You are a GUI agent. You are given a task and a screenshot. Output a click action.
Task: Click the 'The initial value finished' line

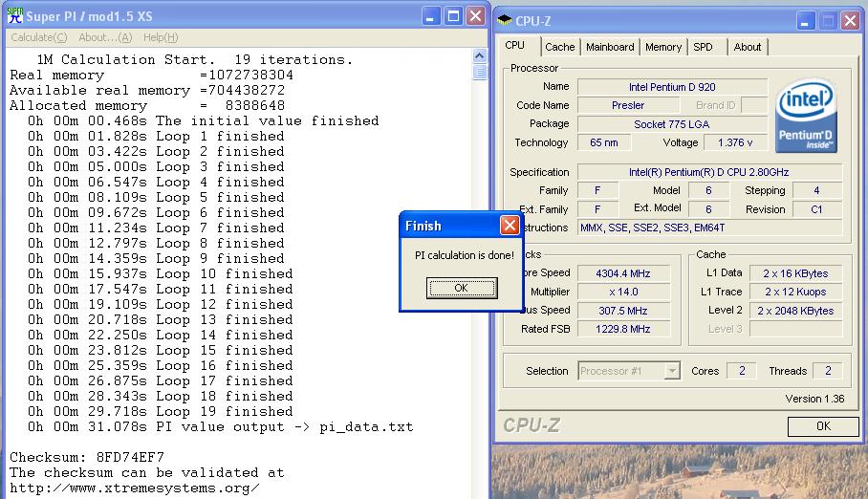[204, 120]
